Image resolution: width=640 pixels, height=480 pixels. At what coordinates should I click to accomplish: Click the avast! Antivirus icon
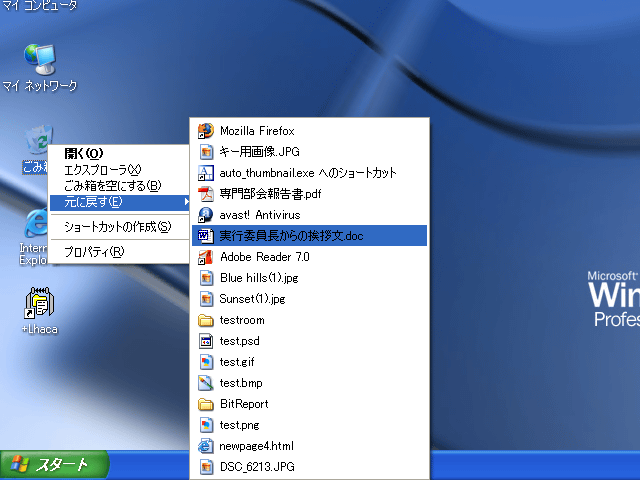[x=206, y=215]
